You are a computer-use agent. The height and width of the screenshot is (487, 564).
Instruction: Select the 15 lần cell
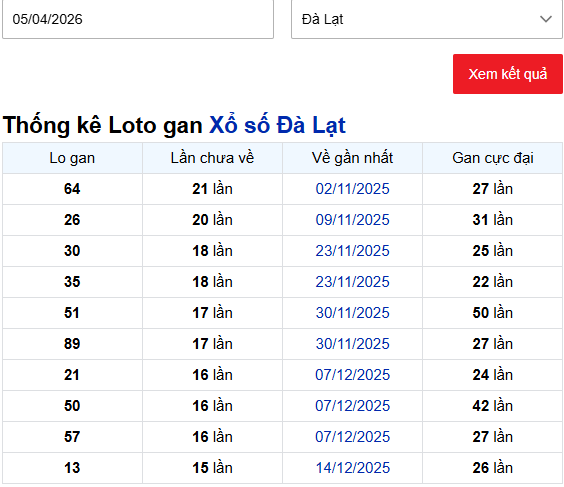coord(212,468)
